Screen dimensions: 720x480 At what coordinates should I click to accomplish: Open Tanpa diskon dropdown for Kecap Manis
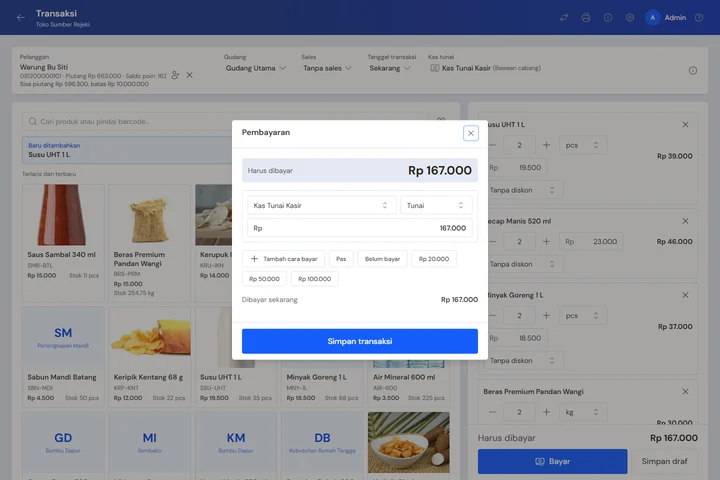click(523, 264)
